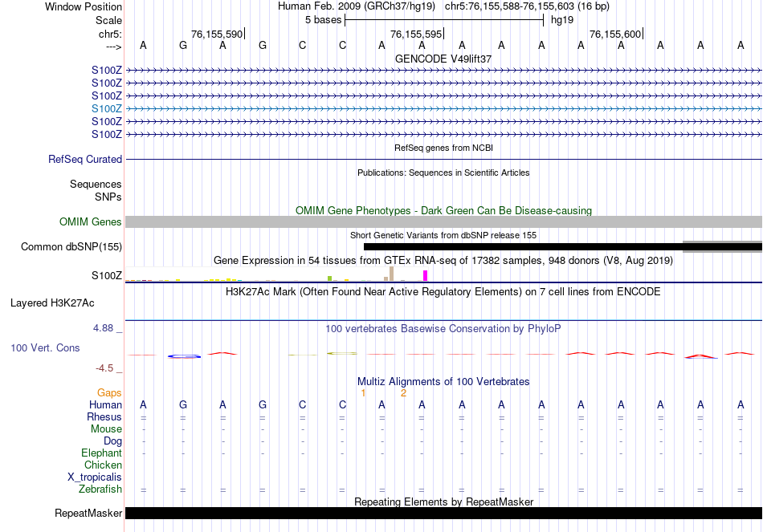The height and width of the screenshot is (532, 763).
Task: Click the OMIM Gene Phenotypes green title
Action: point(443,210)
